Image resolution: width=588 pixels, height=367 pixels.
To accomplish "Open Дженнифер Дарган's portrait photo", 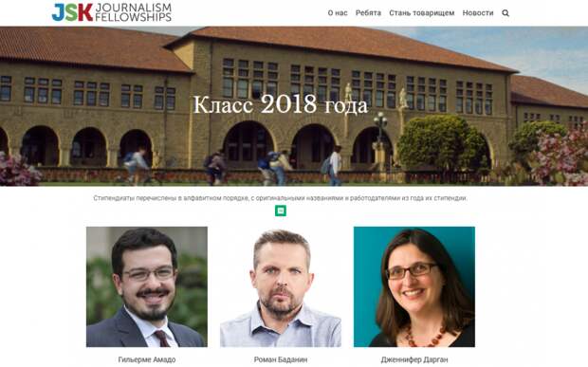I will (x=414, y=286).
